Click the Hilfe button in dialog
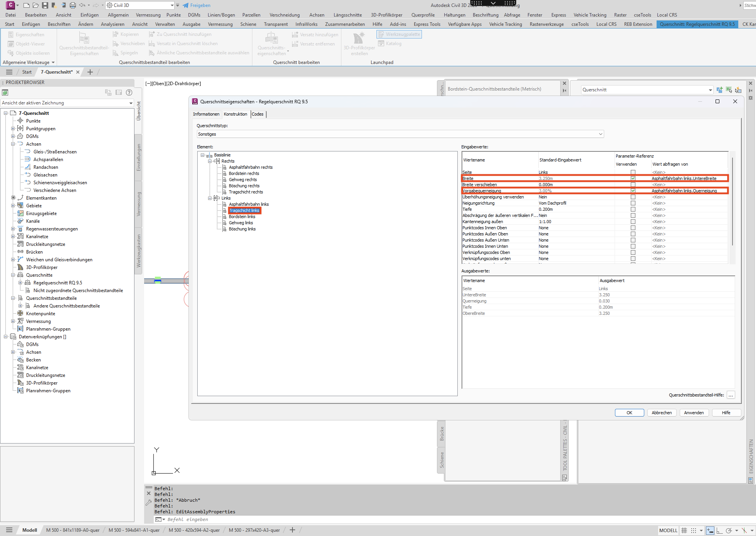The image size is (756, 536). (x=726, y=413)
